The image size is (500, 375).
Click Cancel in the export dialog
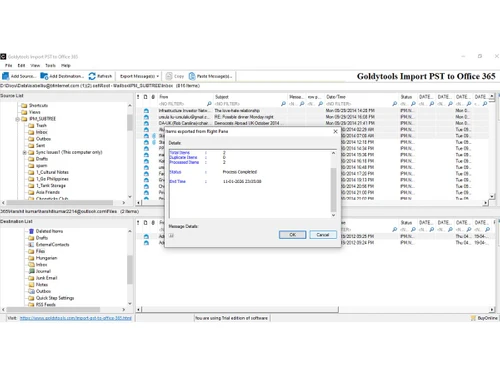click(323, 235)
